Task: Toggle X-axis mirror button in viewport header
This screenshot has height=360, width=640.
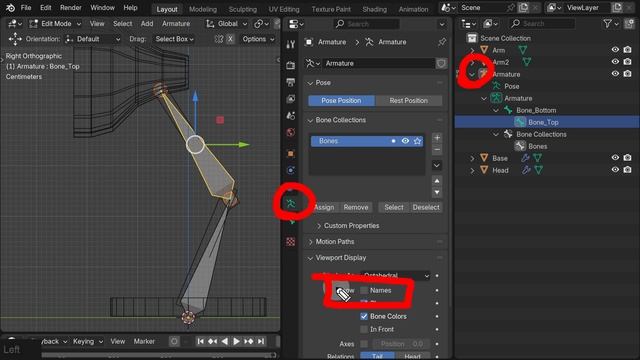Action: point(230,39)
